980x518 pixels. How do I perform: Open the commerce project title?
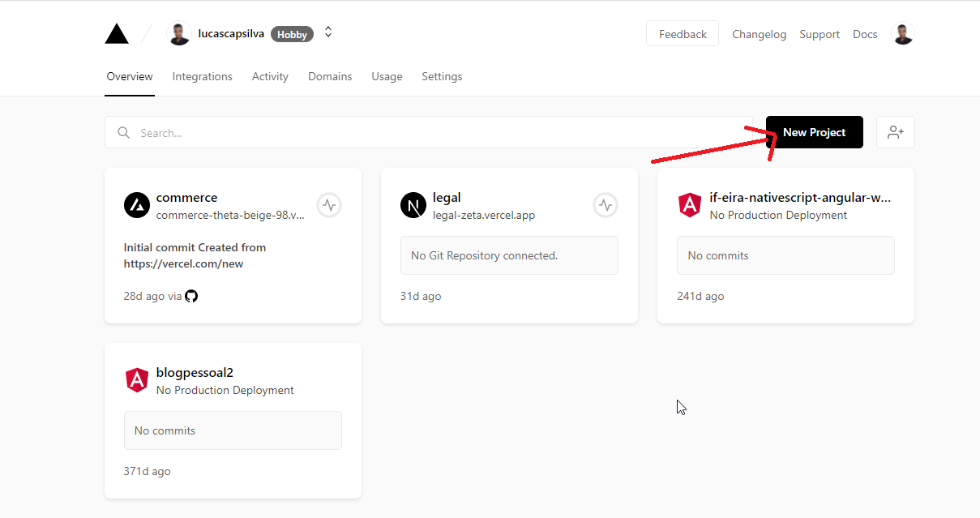tap(186, 198)
